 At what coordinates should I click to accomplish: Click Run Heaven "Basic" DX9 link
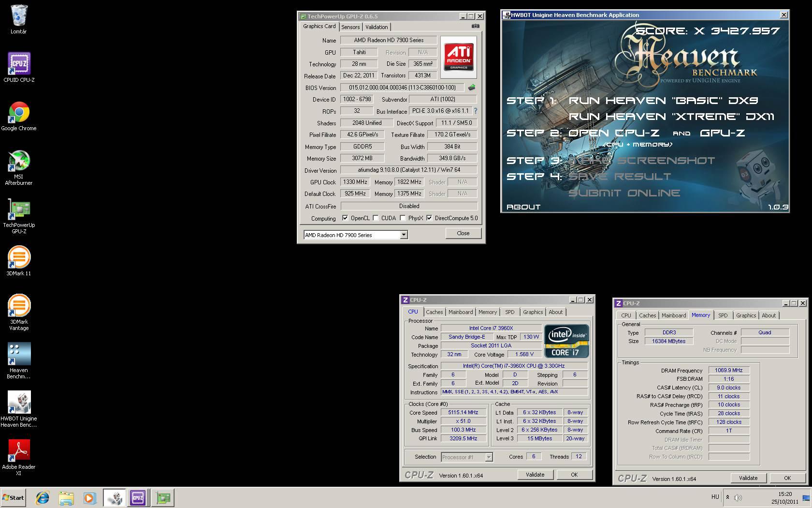[663, 101]
